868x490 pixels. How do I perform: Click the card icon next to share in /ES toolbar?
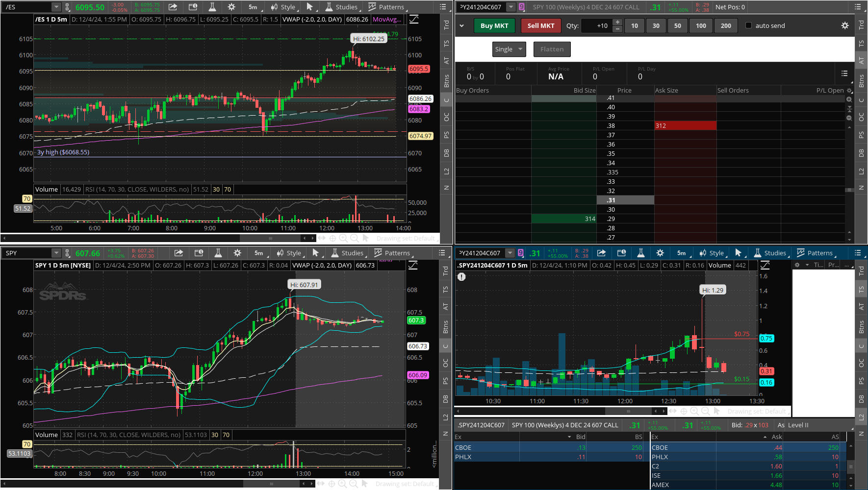pyautogui.click(x=193, y=7)
